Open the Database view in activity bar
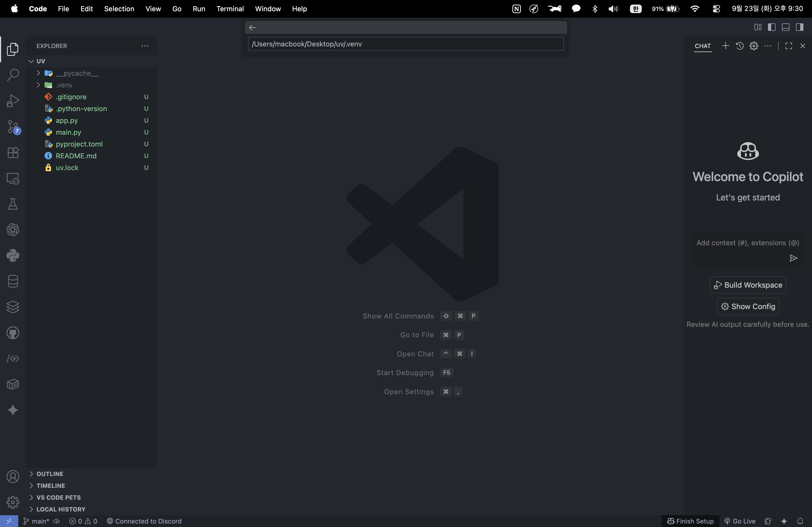Viewport: 812px width, 527px height. click(13, 281)
